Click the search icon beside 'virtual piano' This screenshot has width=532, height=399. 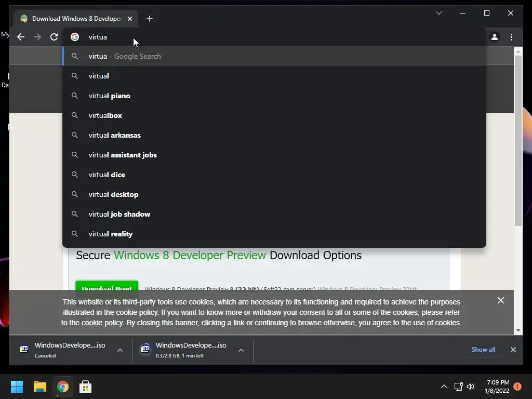tap(75, 96)
